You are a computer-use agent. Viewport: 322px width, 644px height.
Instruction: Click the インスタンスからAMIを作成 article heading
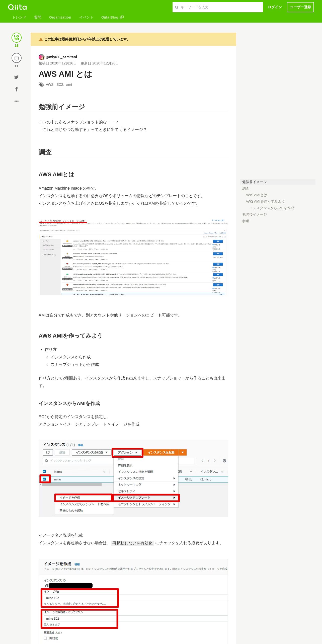click(69, 403)
